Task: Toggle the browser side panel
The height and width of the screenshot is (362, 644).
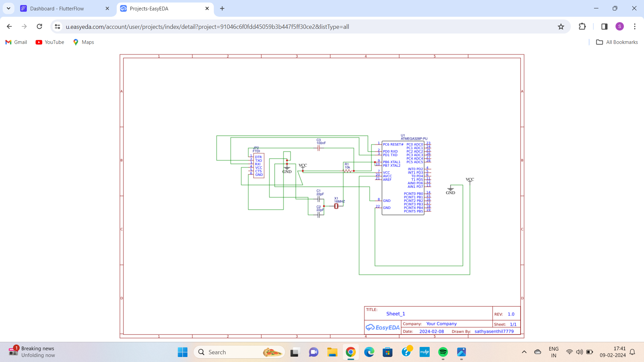Action: point(604,26)
